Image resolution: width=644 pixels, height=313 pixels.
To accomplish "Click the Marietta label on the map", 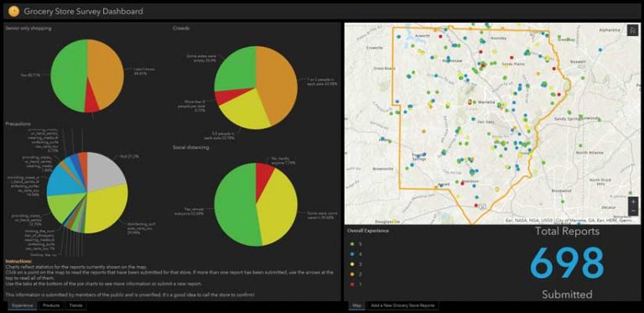I will 487,102.
